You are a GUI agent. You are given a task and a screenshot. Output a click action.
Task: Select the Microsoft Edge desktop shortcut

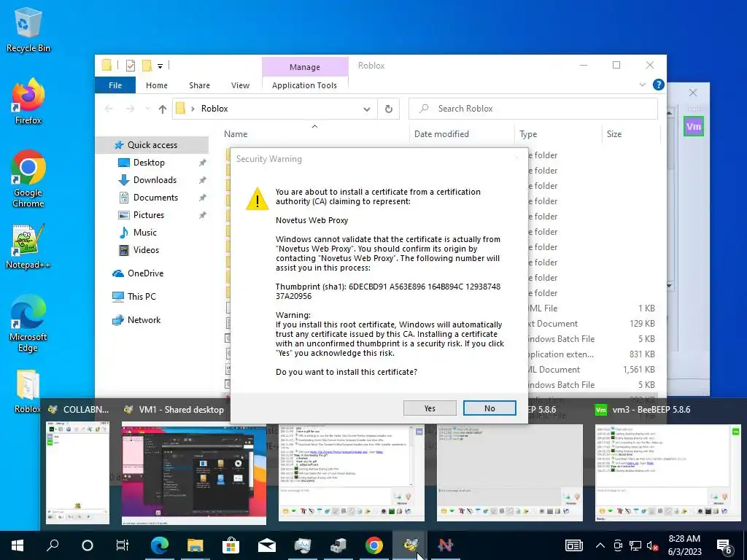[28, 324]
